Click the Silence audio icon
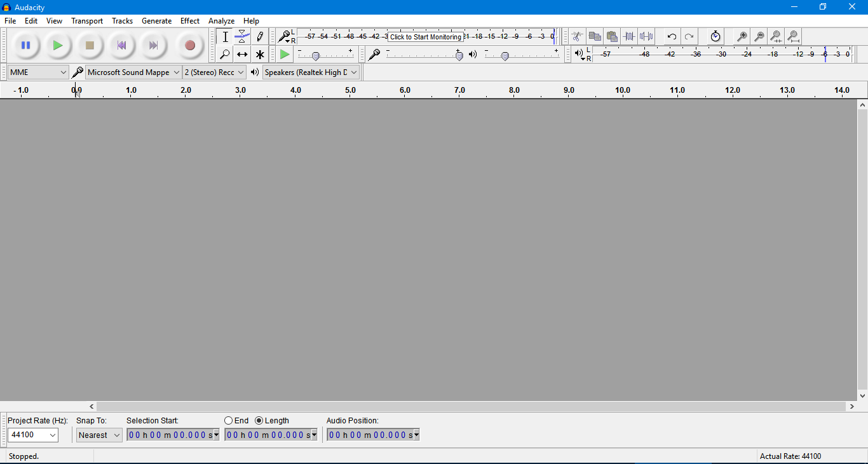Screen dimensions: 868x464 coord(646,37)
